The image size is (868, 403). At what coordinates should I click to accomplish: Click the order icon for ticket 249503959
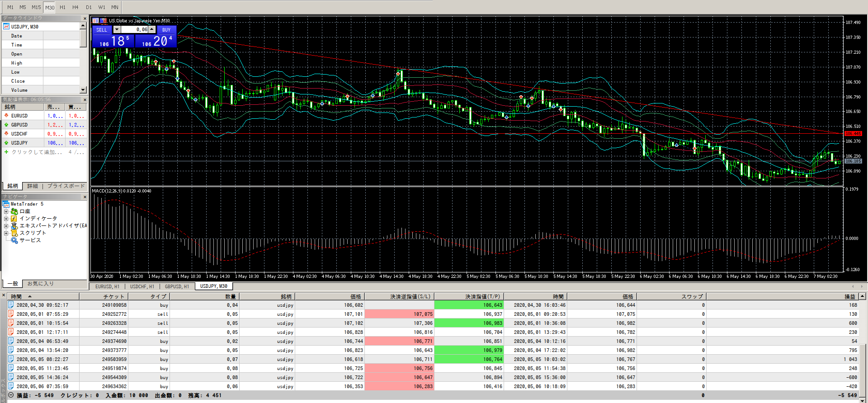[x=11, y=359]
